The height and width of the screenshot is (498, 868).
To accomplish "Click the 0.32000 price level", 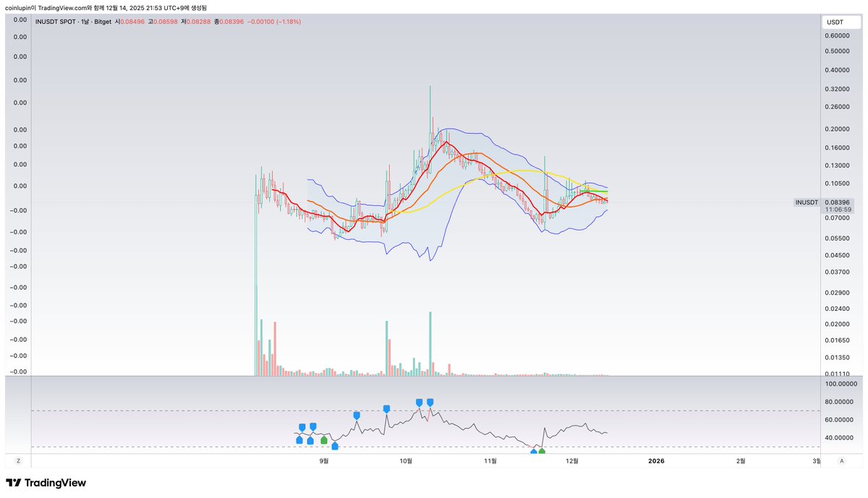I will click(837, 89).
